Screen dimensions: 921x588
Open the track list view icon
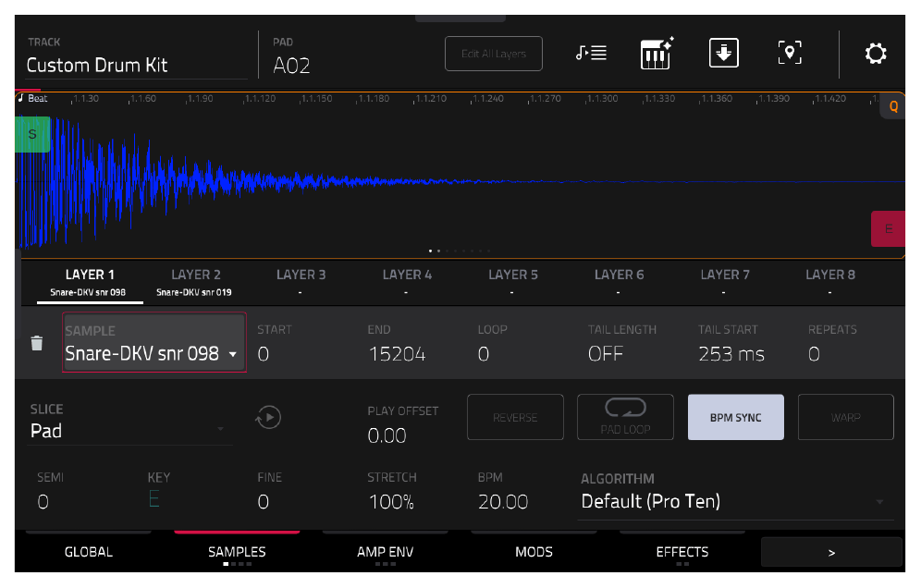coord(591,54)
